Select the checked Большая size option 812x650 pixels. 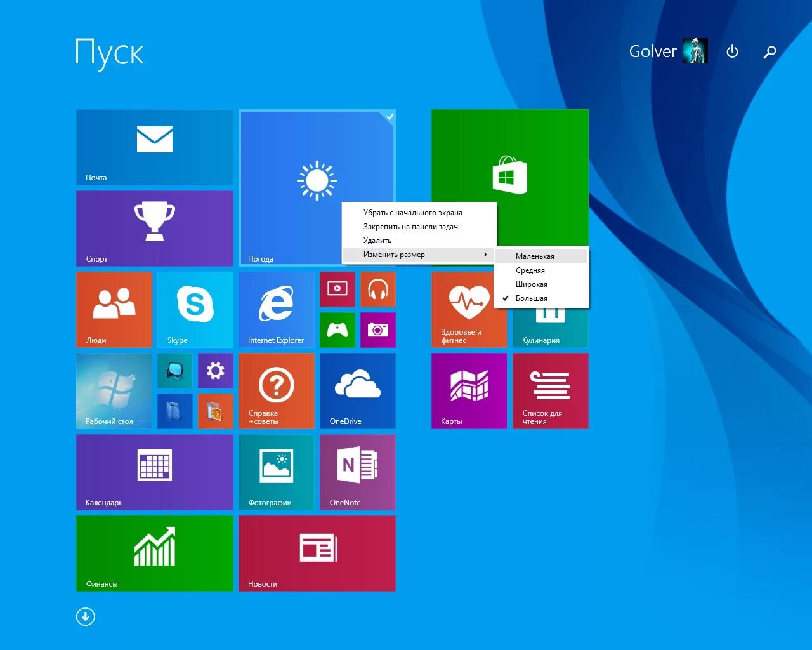click(x=542, y=298)
